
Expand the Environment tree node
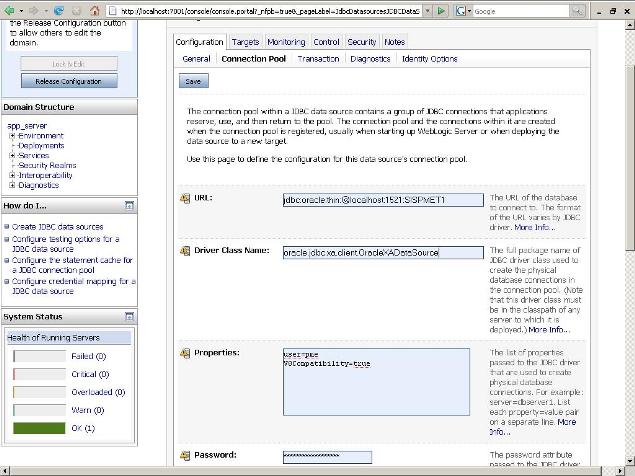coord(12,136)
